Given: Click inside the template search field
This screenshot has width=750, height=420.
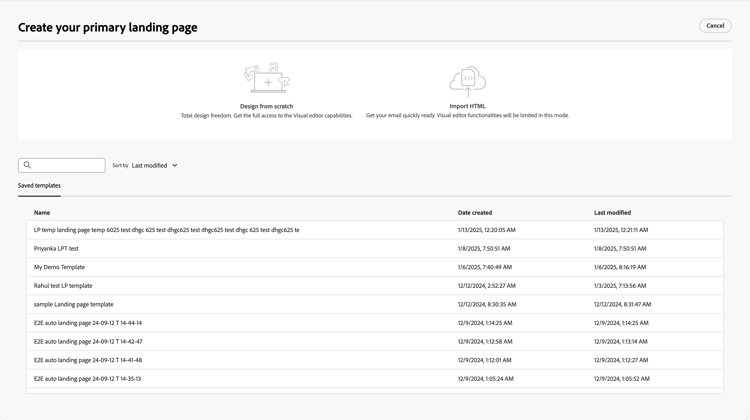Looking at the screenshot, I should point(62,165).
